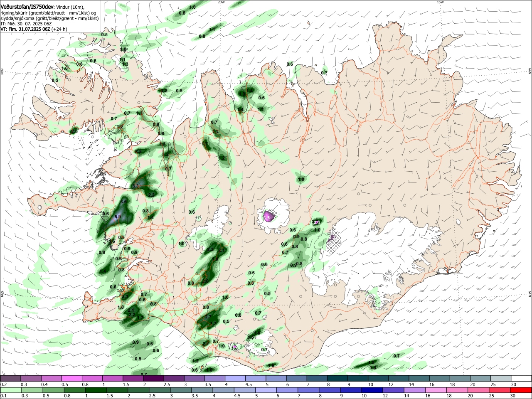Viewport: 532px width, 399px height.
Task: Select the 0.1 label in rain legend
Action: pos(4,396)
